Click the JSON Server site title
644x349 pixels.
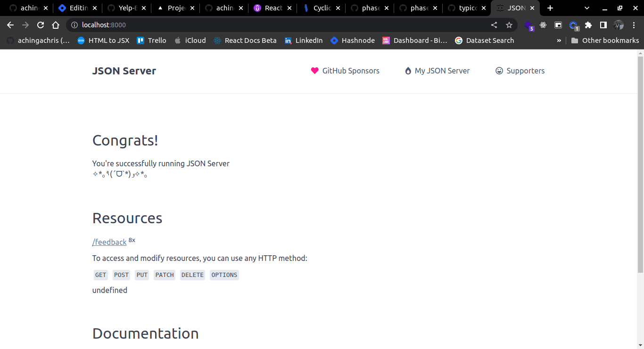124,71
